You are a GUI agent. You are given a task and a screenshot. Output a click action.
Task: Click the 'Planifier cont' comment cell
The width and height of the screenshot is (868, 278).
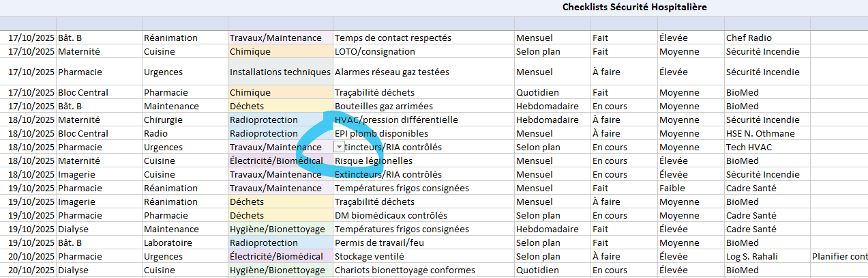839,256
